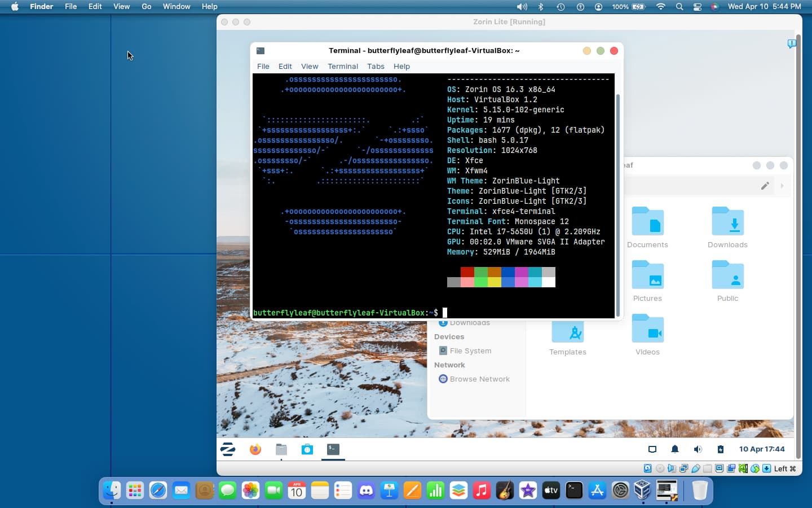The height and width of the screenshot is (508, 812).
Task: Open Spotlight search in the menu bar
Action: click(x=679, y=7)
